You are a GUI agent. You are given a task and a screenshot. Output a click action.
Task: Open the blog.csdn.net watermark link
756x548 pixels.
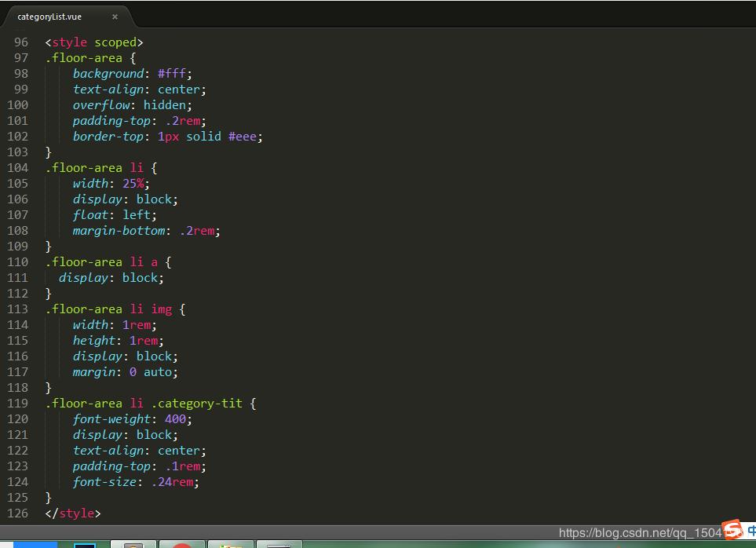(637, 533)
